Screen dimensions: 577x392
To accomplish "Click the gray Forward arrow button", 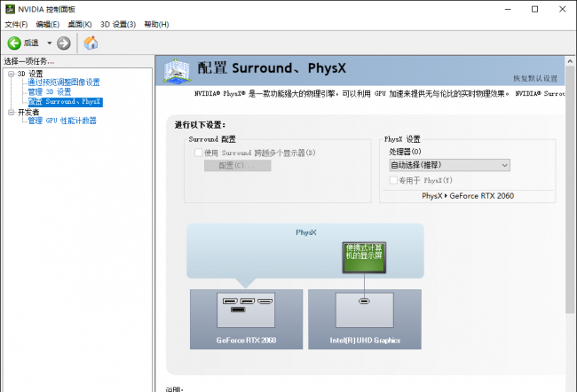I will point(64,43).
